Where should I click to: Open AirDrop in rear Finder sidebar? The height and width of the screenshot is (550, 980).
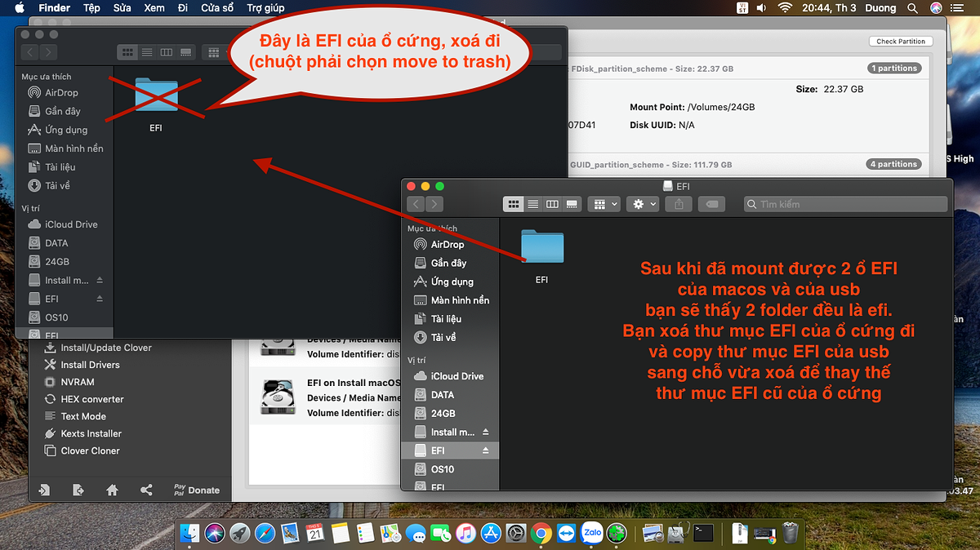click(53, 92)
